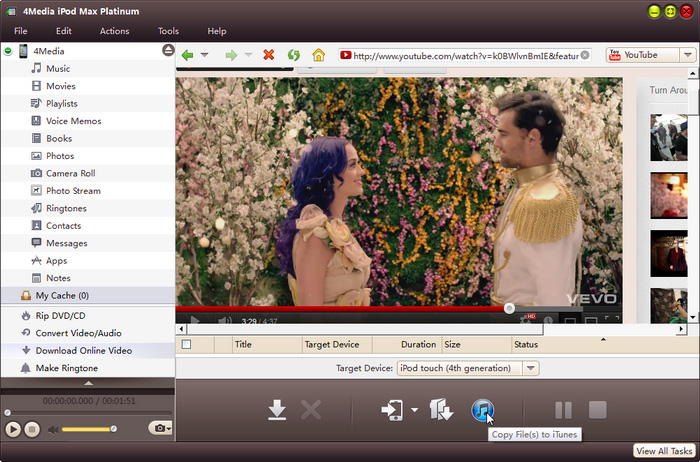
Task: Collapse the preview panel arrow
Action: 88,383
